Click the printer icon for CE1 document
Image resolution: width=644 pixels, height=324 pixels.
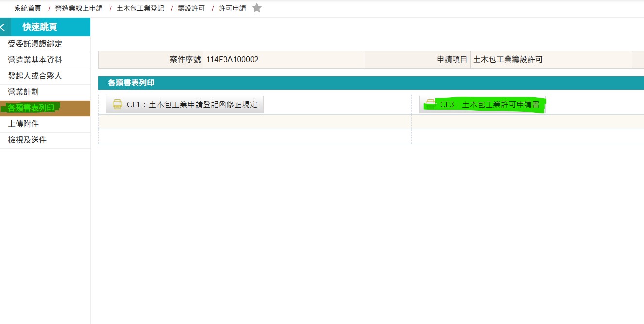[117, 104]
